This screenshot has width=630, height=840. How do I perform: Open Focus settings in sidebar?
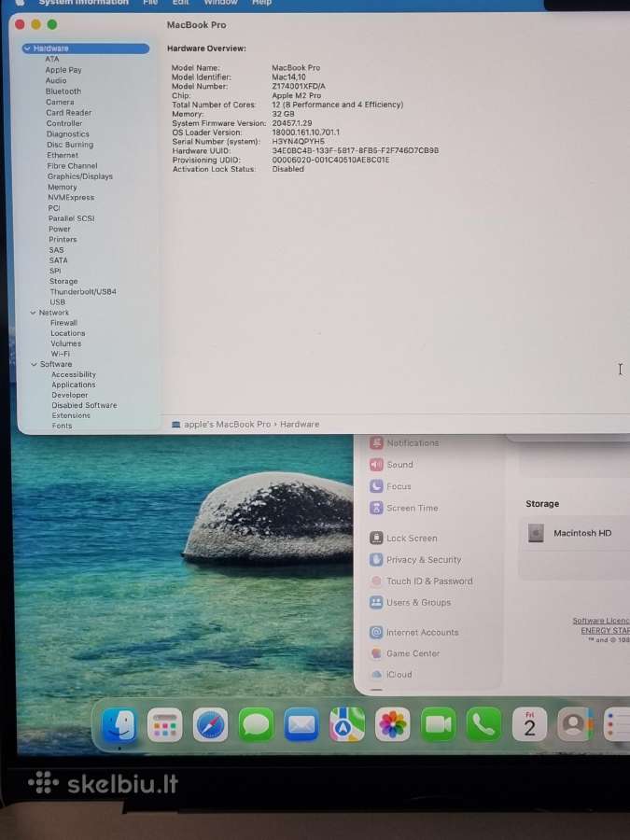point(391,486)
